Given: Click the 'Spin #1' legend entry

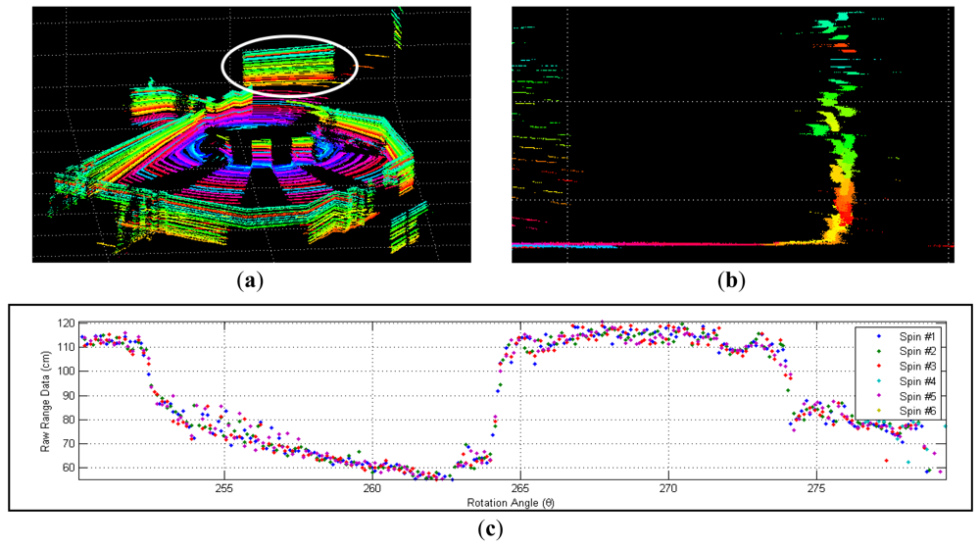Looking at the screenshot, I should pos(918,336).
